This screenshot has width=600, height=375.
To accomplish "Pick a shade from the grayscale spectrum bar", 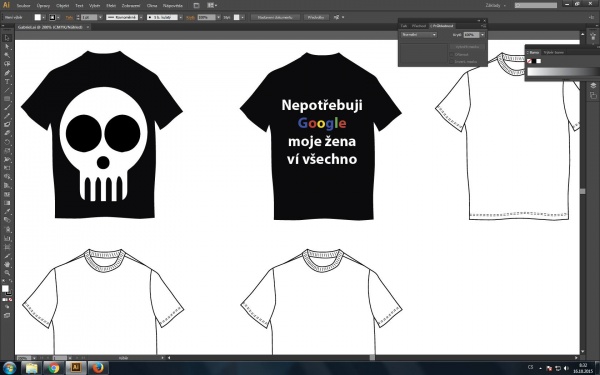I will [563, 72].
